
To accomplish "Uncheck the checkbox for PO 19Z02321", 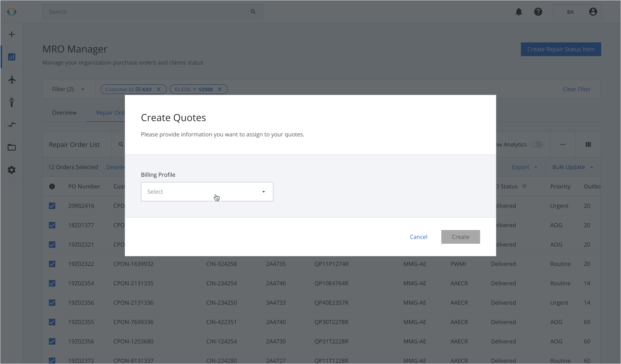I will click(x=52, y=245).
